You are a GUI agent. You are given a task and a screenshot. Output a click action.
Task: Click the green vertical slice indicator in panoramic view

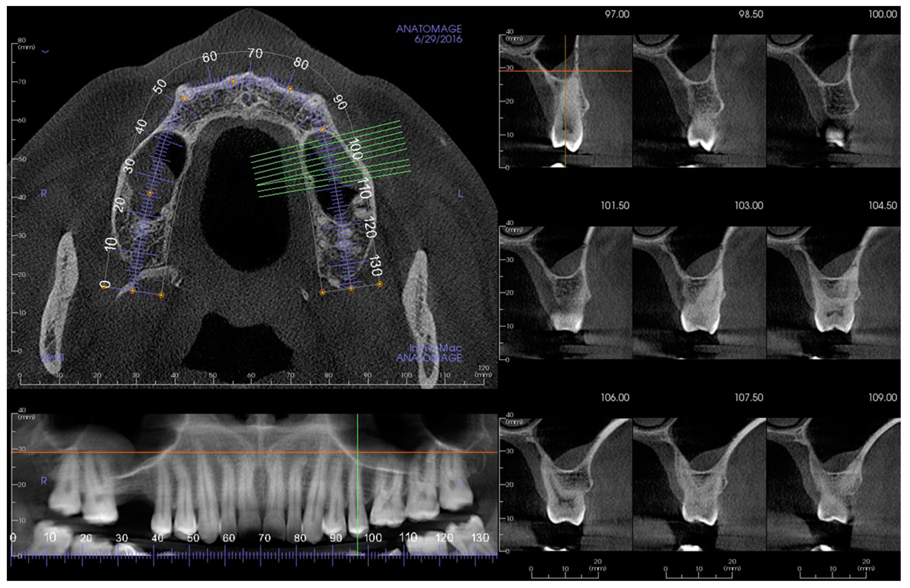pos(357,477)
